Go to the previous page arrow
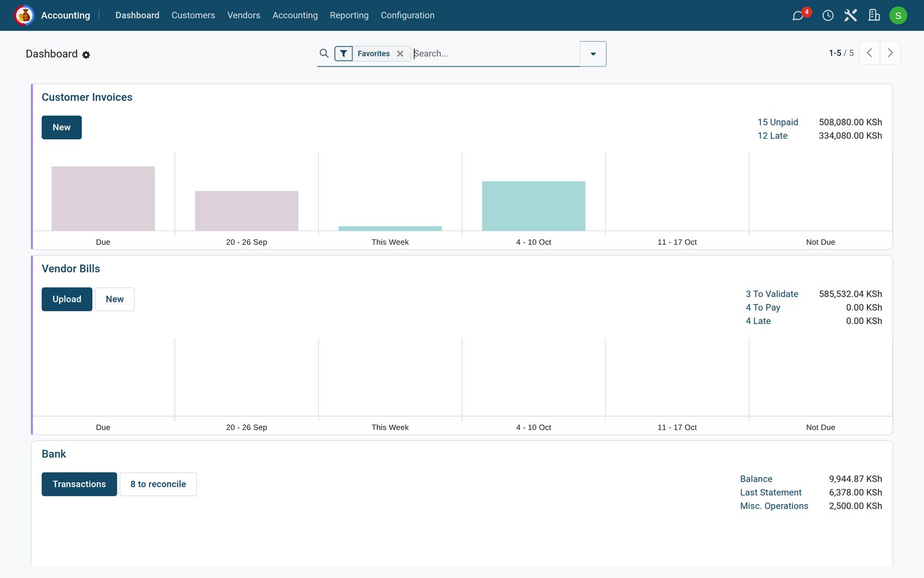924x578 pixels. [x=869, y=53]
